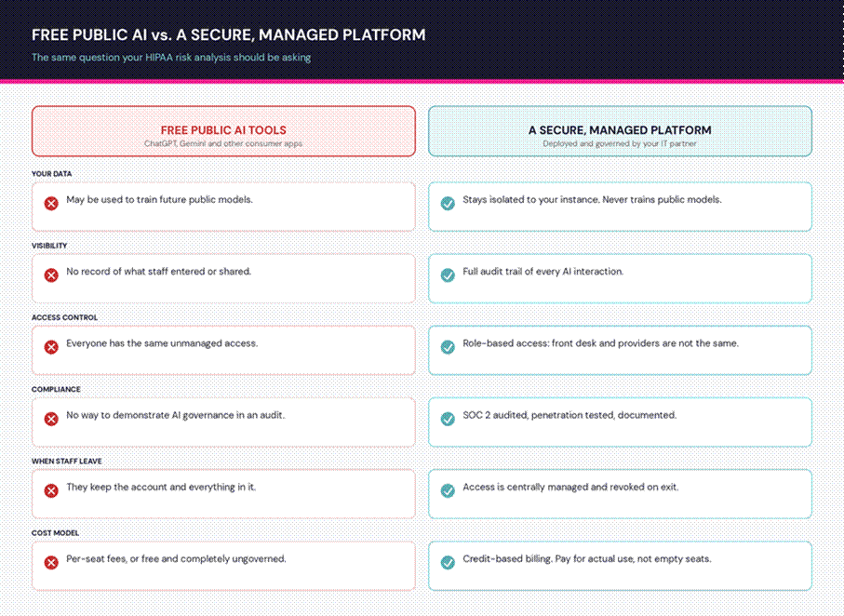Click the teal checkmark beside 'SOC 2 audited'
The height and width of the screenshot is (616, 844).
click(x=448, y=419)
